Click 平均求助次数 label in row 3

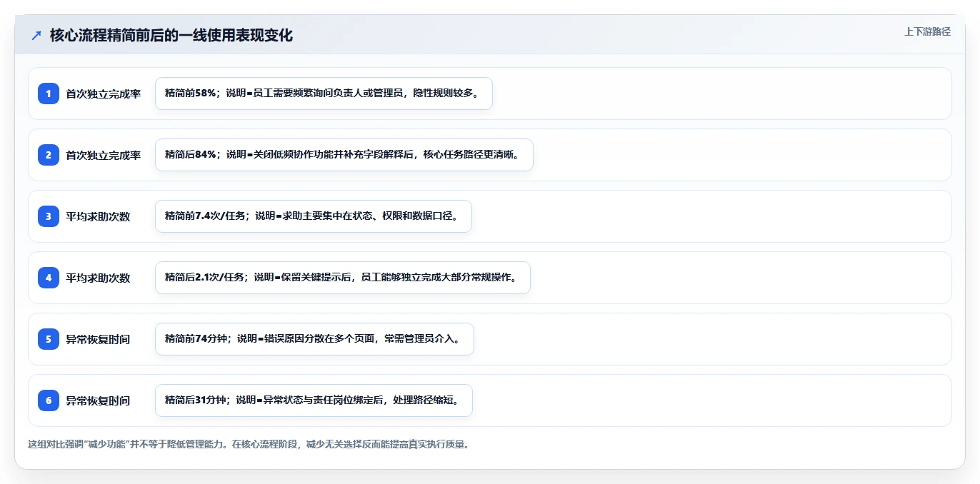98,216
